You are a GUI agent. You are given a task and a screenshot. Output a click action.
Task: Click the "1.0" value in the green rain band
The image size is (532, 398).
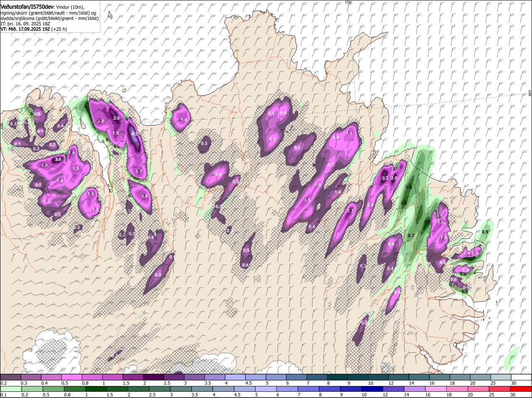[x=409, y=187]
